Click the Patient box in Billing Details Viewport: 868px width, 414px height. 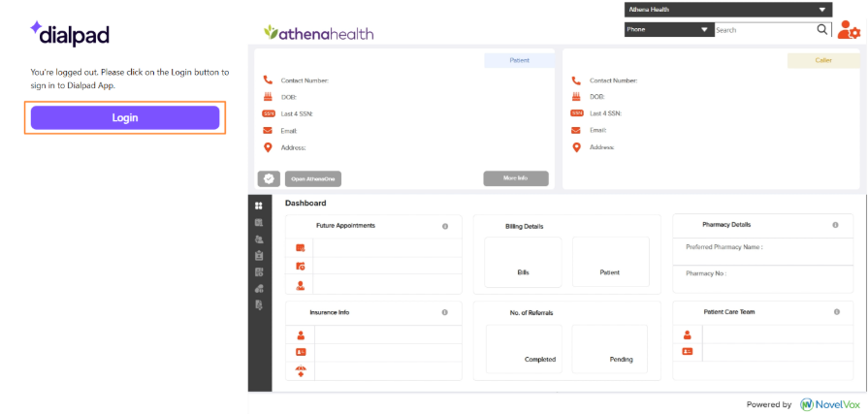coord(611,262)
